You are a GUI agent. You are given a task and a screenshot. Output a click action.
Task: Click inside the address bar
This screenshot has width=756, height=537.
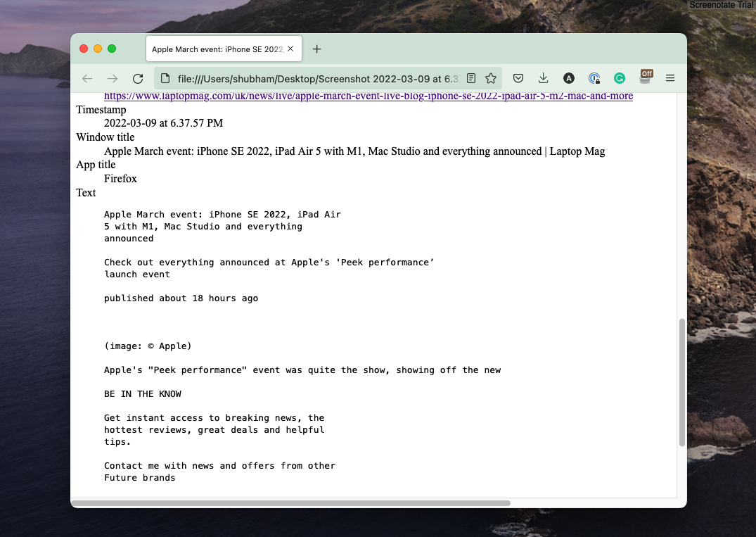pyautogui.click(x=316, y=78)
